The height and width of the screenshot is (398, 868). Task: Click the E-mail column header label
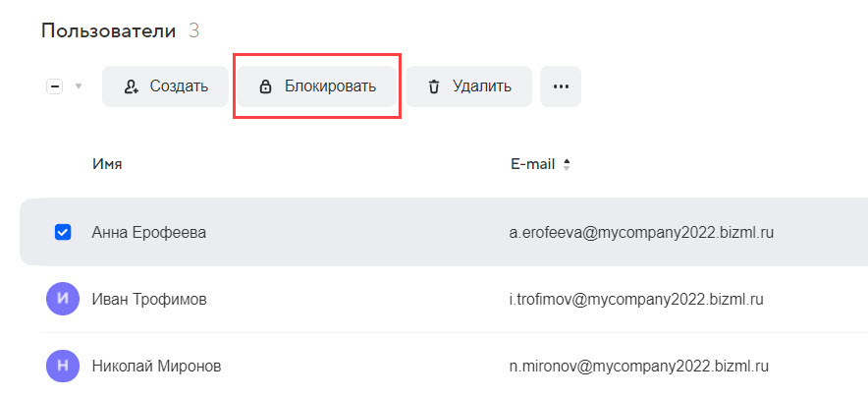pyautogui.click(x=533, y=164)
